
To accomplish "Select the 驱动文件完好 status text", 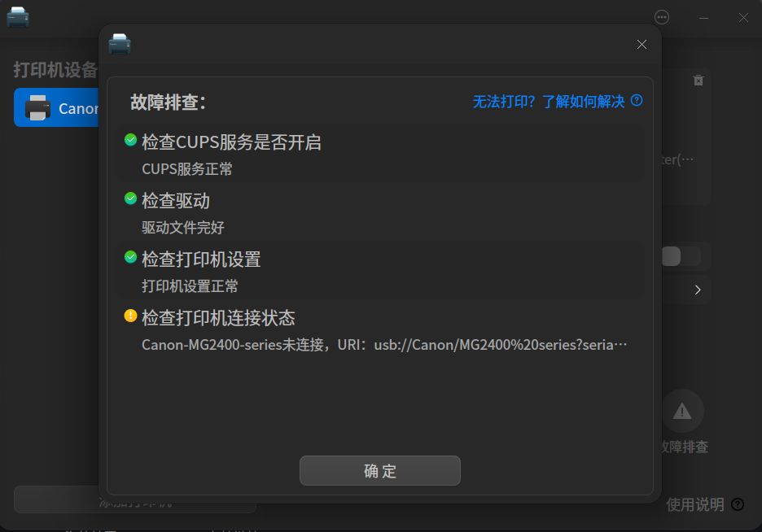I will tap(183, 228).
